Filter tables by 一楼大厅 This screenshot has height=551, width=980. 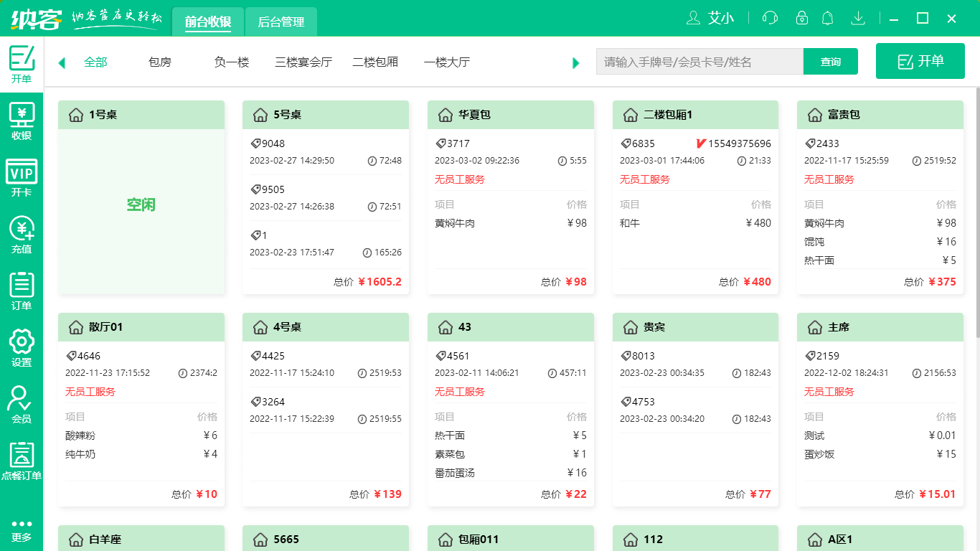coord(446,62)
